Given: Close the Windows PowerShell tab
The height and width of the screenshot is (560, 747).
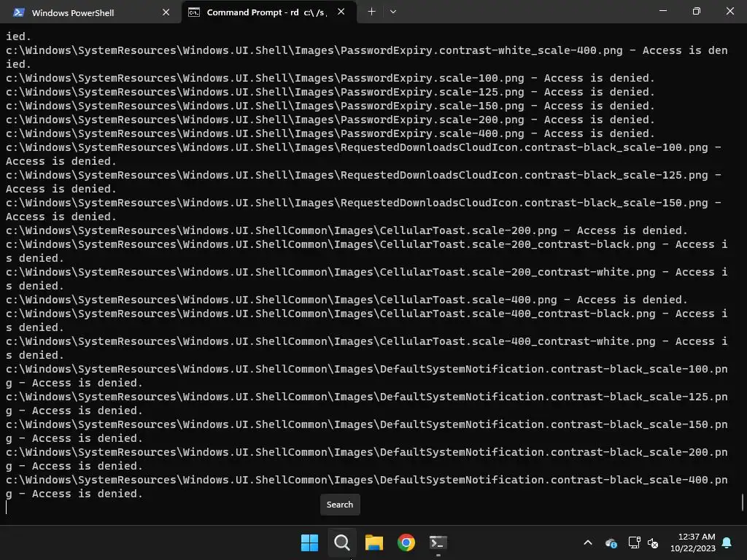Looking at the screenshot, I should [x=166, y=12].
